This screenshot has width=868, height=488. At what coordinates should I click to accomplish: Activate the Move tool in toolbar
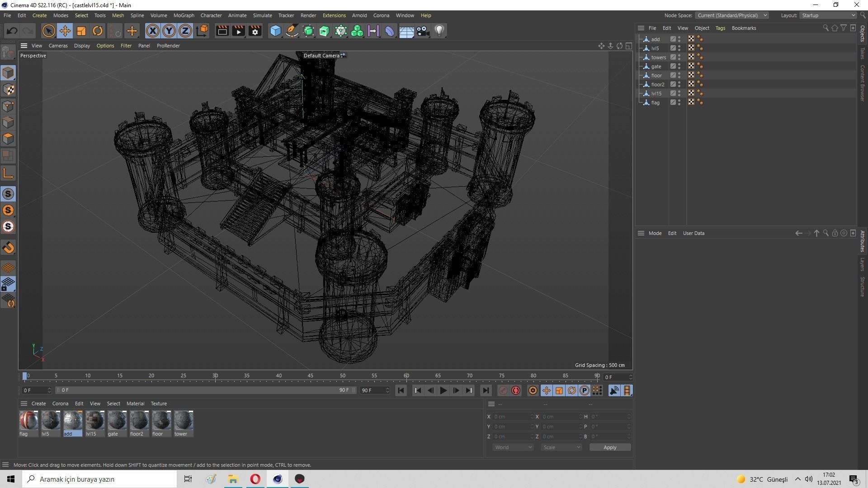65,31
